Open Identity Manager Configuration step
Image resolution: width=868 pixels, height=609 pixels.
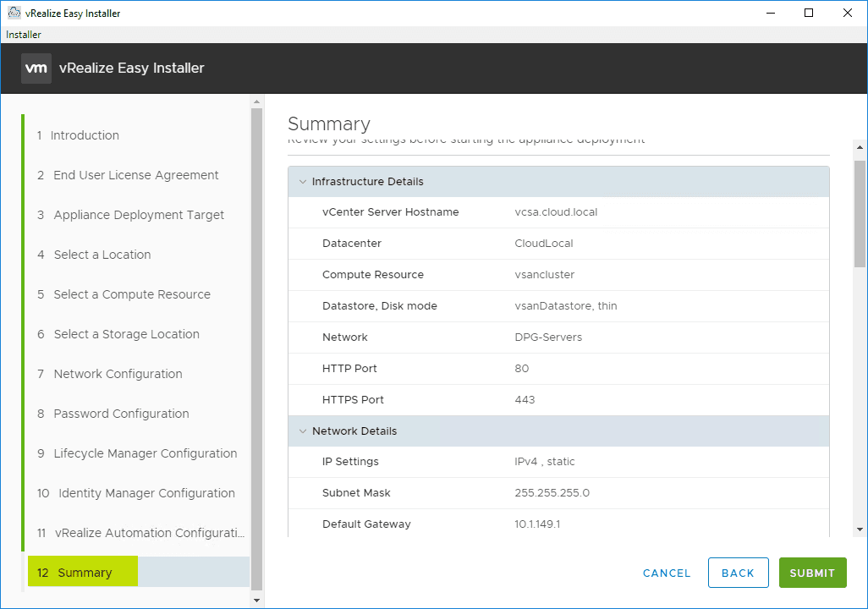tap(146, 493)
